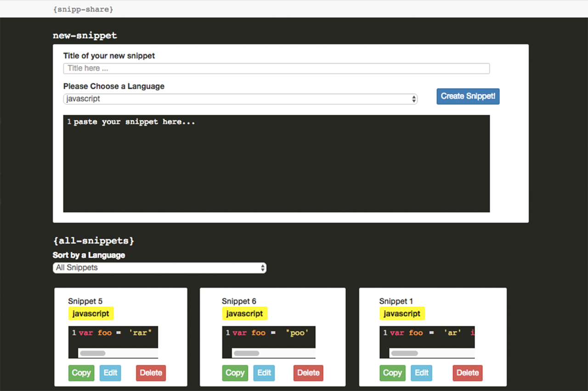588x391 pixels.
Task: Edit Snippet 6
Action: [264, 373]
